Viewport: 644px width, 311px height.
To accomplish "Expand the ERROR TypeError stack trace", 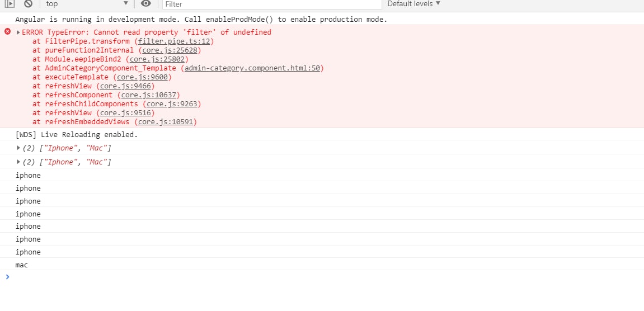I will pyautogui.click(x=18, y=32).
